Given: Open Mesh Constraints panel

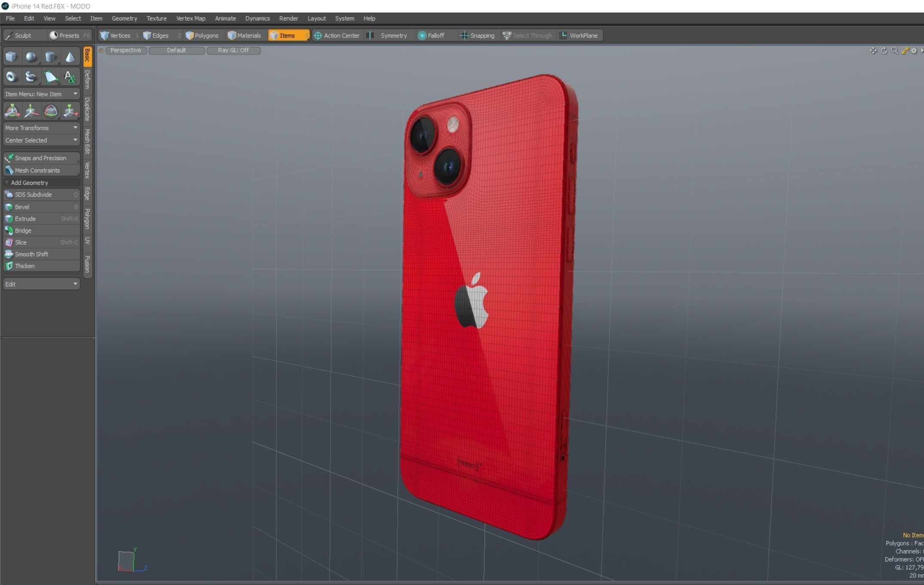Looking at the screenshot, I should click(41, 170).
